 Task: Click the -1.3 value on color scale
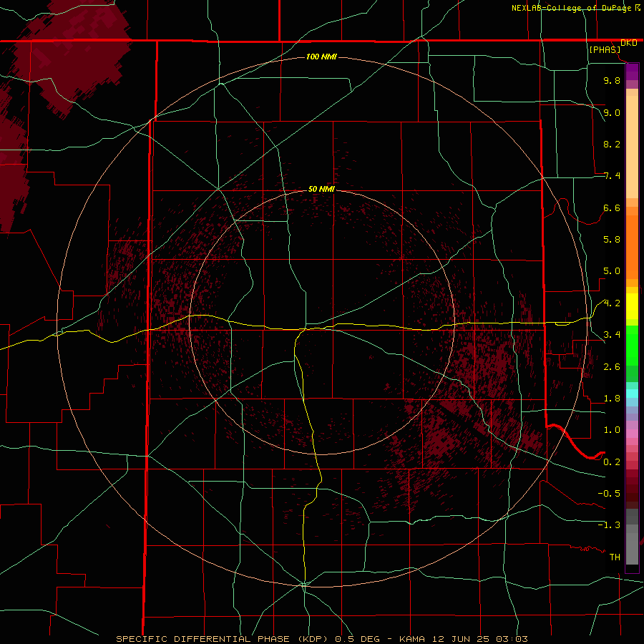pos(609,525)
